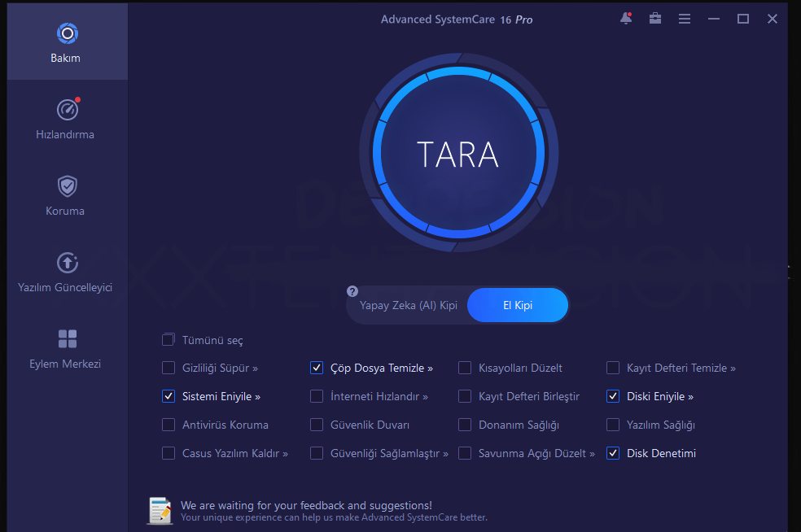This screenshot has height=532, width=801.
Task: Enable the Gizliliği Süpür checkbox
Action: 169,368
